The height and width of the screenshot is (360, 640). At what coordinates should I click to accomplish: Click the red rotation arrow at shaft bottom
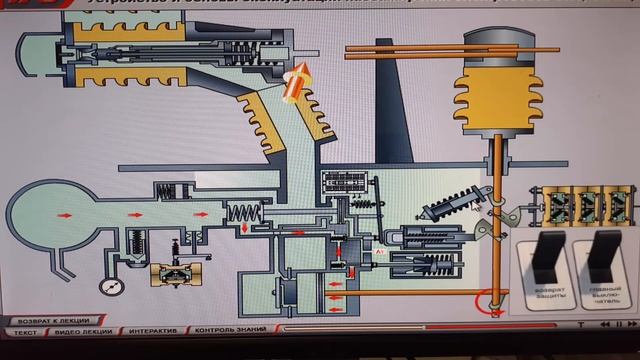tap(488, 303)
